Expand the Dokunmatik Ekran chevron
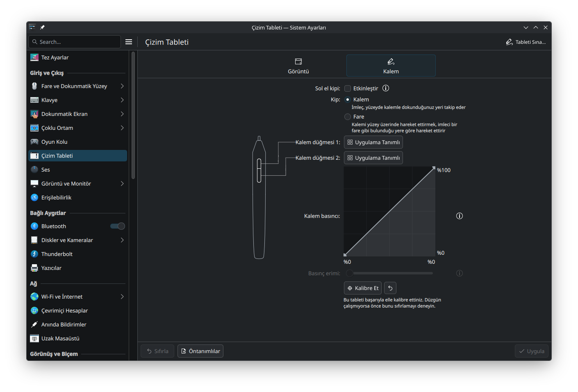This screenshot has height=392, width=578. coord(122,114)
